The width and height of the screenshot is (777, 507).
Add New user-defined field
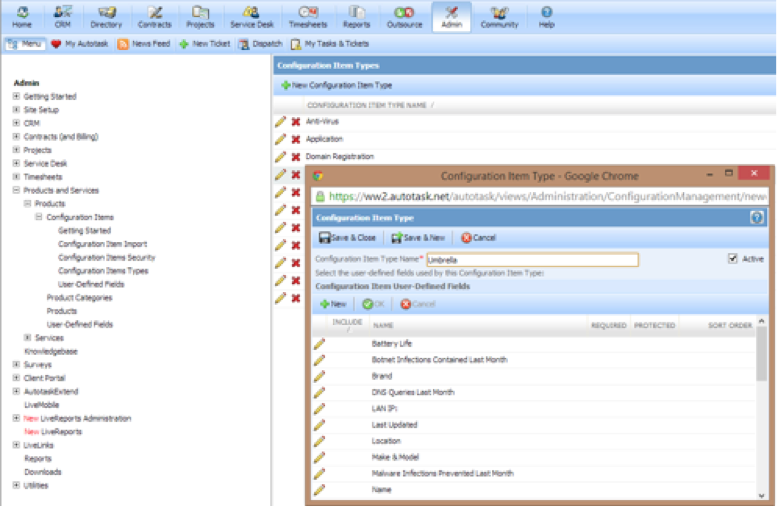[333, 304]
